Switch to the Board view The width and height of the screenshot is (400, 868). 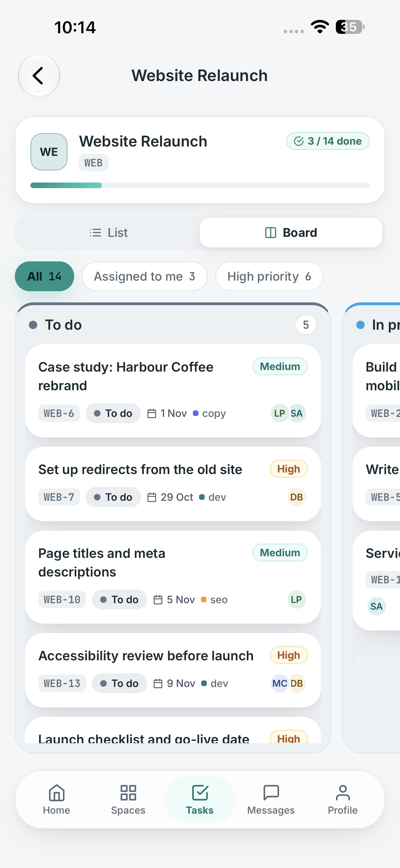pyautogui.click(x=291, y=233)
